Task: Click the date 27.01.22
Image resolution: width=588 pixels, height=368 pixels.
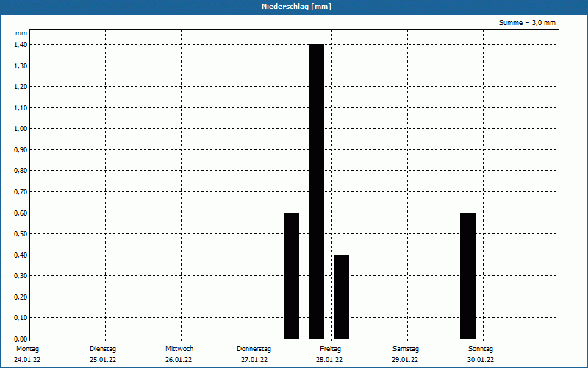Action: click(x=254, y=360)
